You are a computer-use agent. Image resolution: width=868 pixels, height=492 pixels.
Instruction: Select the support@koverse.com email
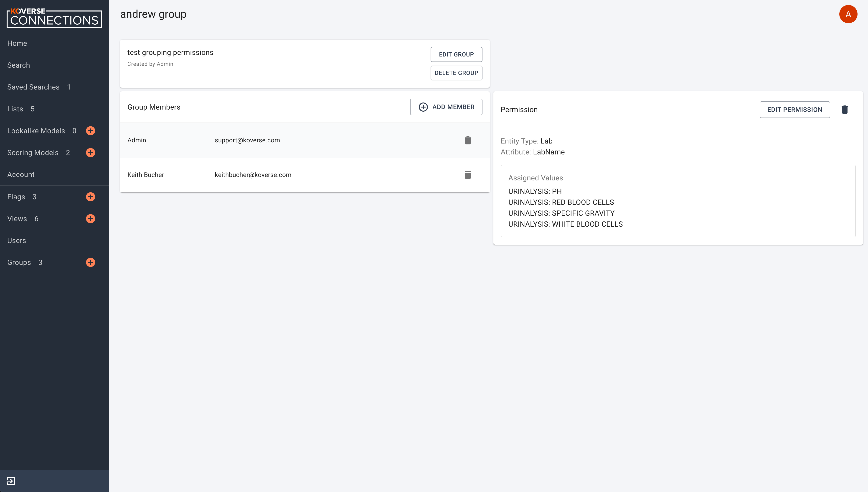point(247,140)
